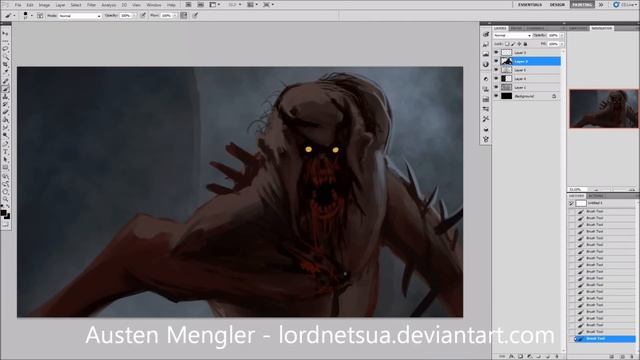The height and width of the screenshot is (360, 640).
Task: Toggle lock image pixels
Action: click(x=513, y=44)
